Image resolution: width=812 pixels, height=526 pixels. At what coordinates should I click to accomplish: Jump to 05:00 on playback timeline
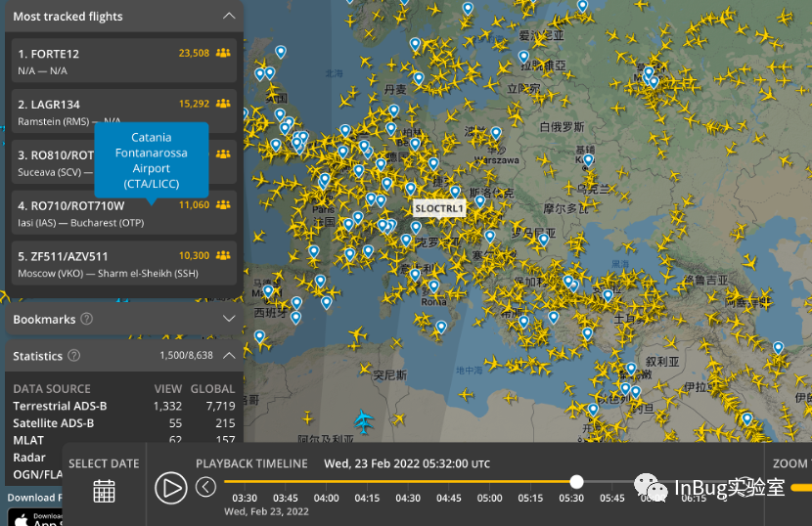(490, 498)
